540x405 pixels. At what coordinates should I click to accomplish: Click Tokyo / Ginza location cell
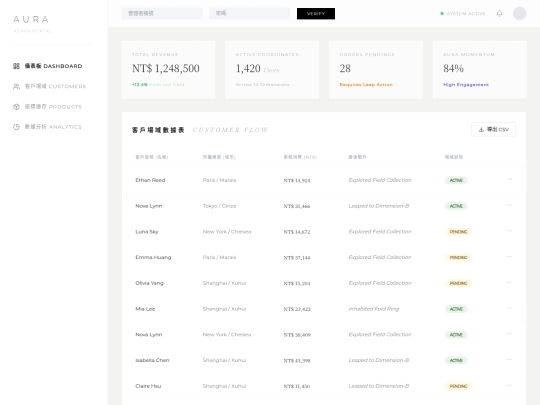pos(219,206)
